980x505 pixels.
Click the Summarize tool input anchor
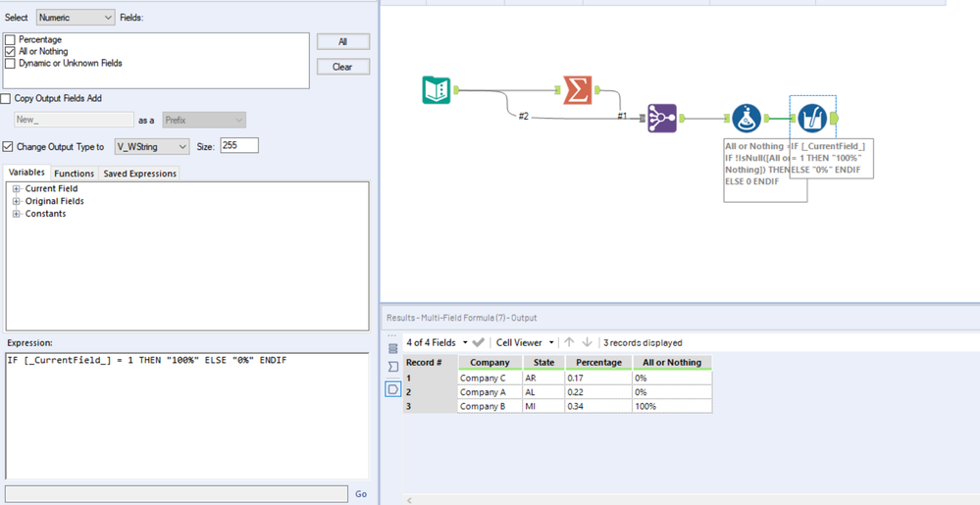[559, 90]
